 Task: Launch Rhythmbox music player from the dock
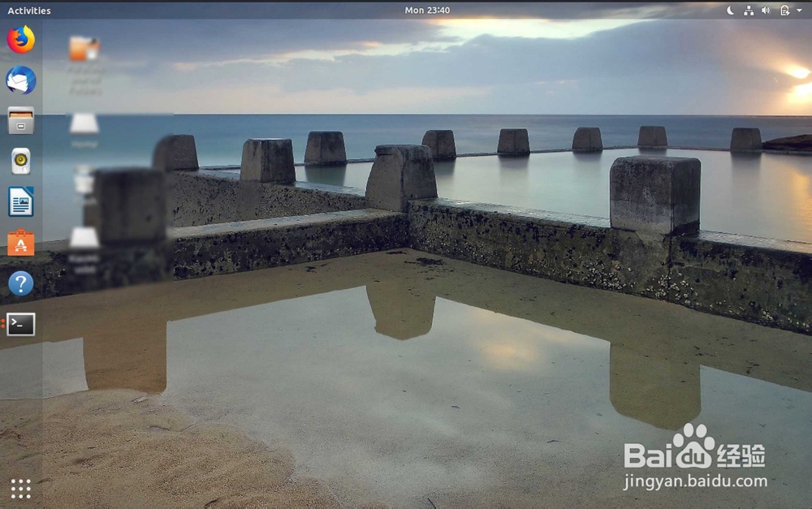[x=21, y=161]
